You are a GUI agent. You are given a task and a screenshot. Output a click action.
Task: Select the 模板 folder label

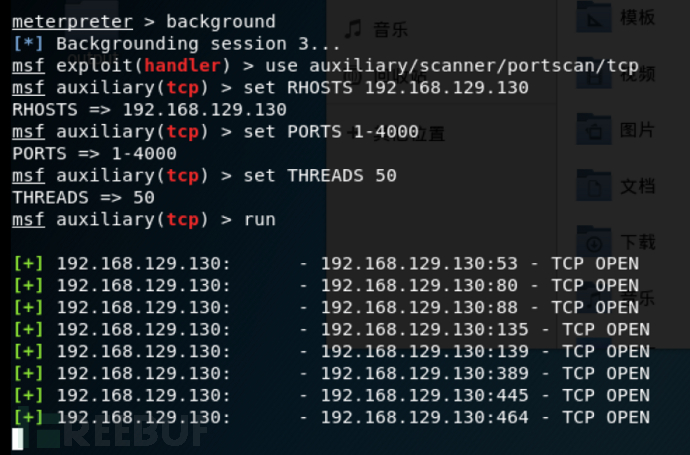pyautogui.click(x=638, y=18)
